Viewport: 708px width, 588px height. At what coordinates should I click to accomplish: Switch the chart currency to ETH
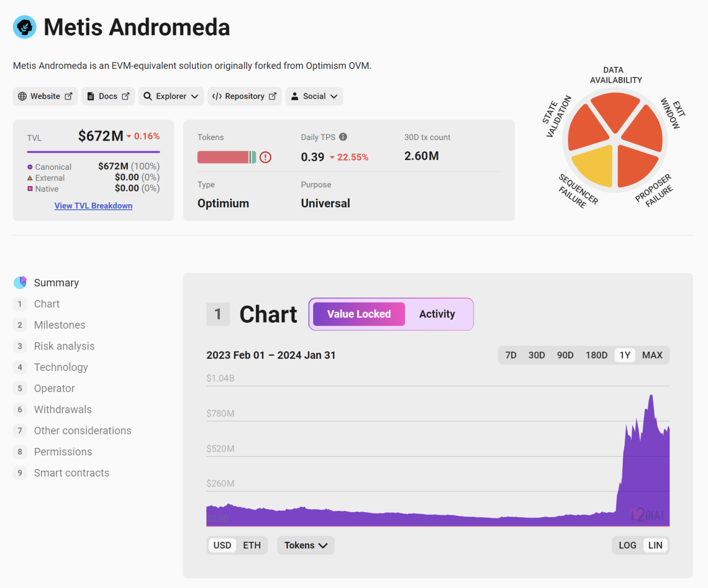(252, 545)
